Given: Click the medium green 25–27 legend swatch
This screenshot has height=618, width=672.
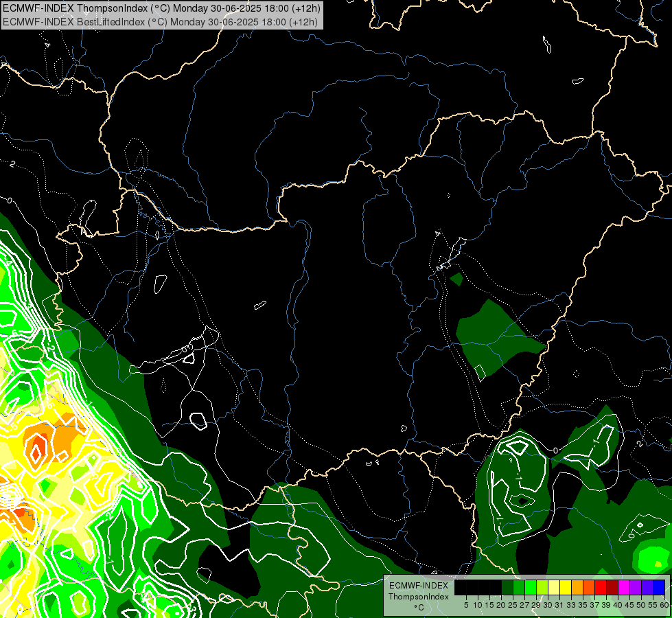Looking at the screenshot, I should 519,588.
